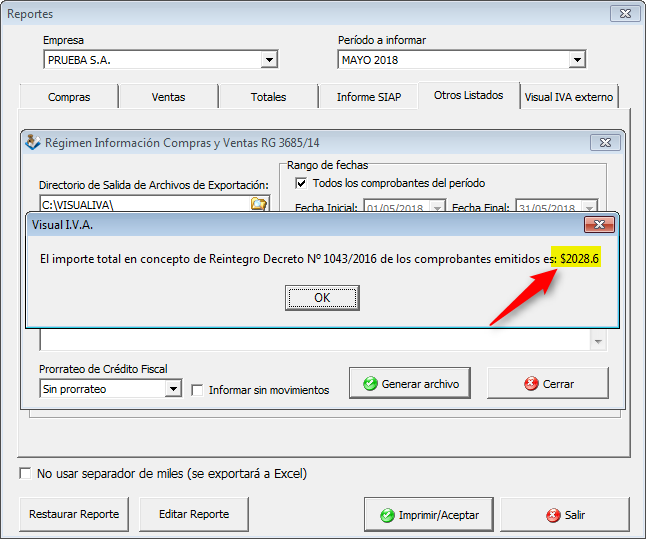Image resolution: width=646 pixels, height=539 pixels.
Task: Expand Prorrateo de Crédito Fiscal dropdown
Action: pos(173,389)
